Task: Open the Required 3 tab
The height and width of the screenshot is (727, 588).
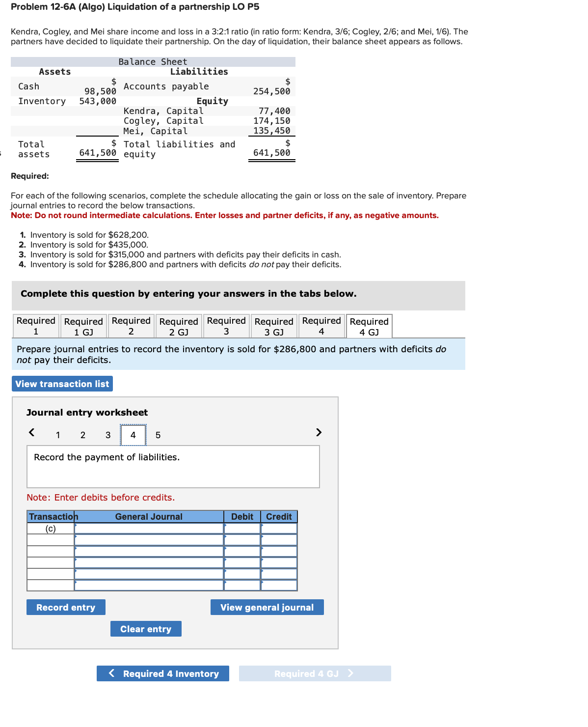Action: [x=226, y=326]
